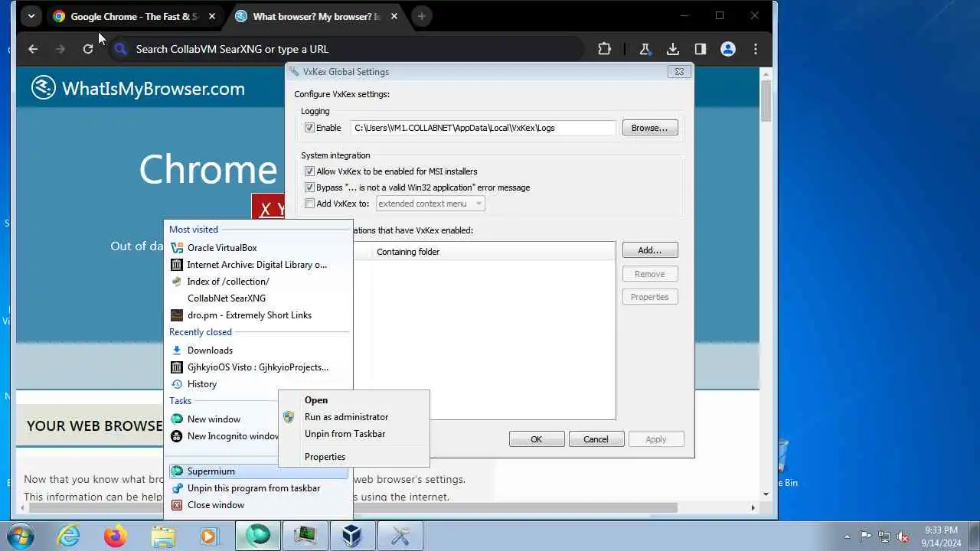This screenshot has height=551, width=980.
Task: Select Properties in the context menu
Action: [x=354, y=457]
